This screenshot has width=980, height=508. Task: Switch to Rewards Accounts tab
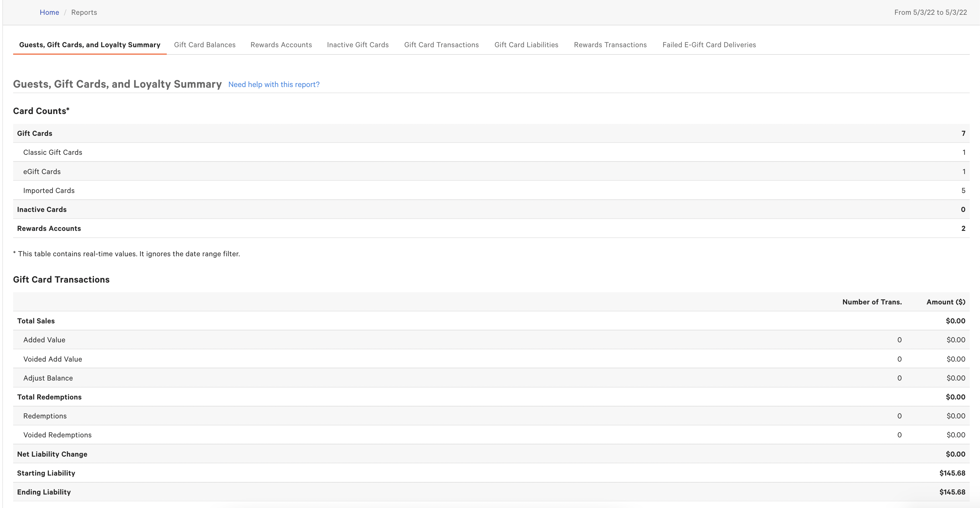(x=281, y=45)
